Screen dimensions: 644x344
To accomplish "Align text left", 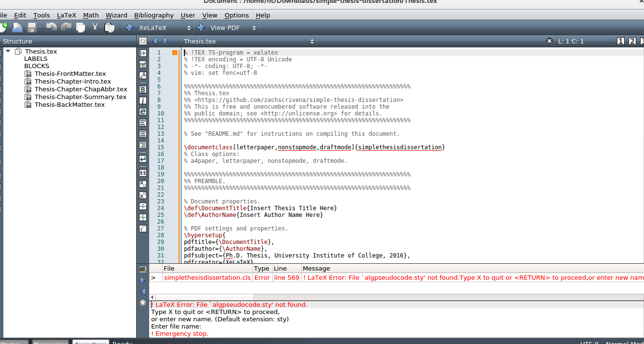I will tap(143, 123).
